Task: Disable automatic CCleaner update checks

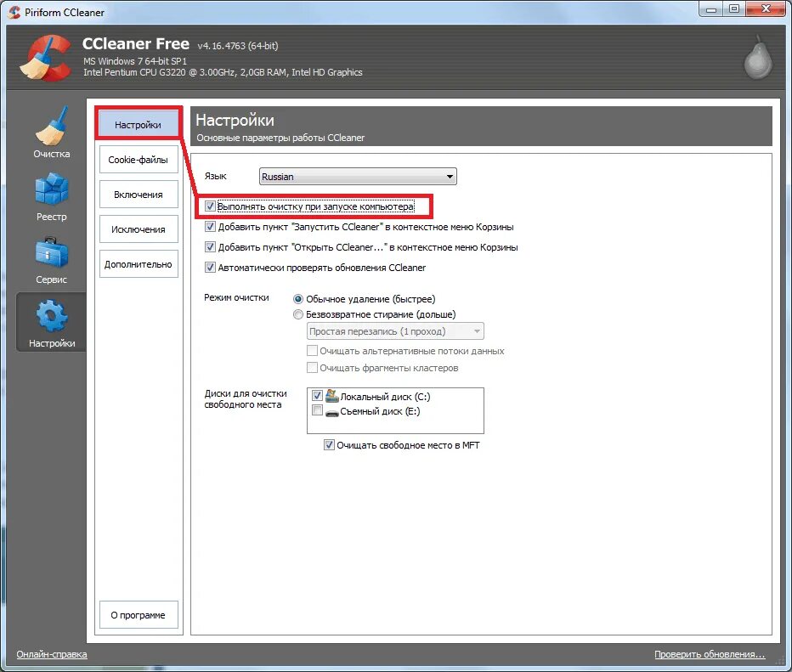Action: click(x=210, y=267)
